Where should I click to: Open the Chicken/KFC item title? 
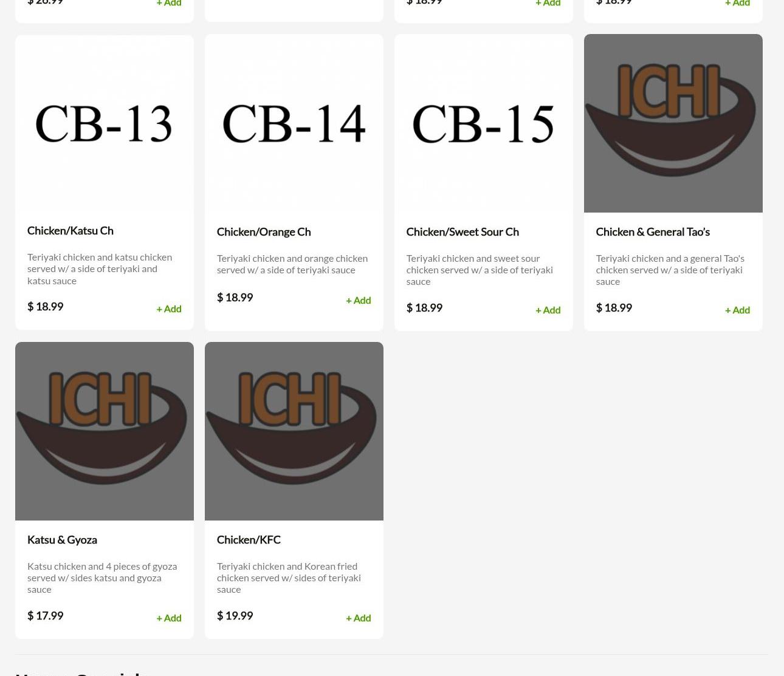(x=249, y=540)
